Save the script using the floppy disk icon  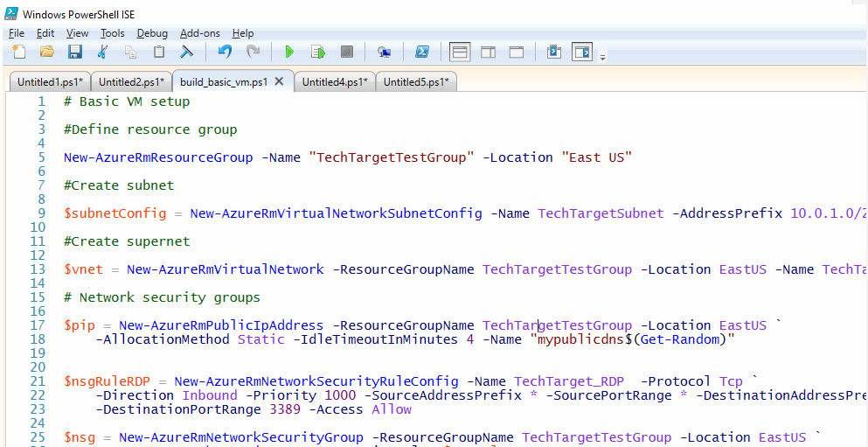coord(75,52)
